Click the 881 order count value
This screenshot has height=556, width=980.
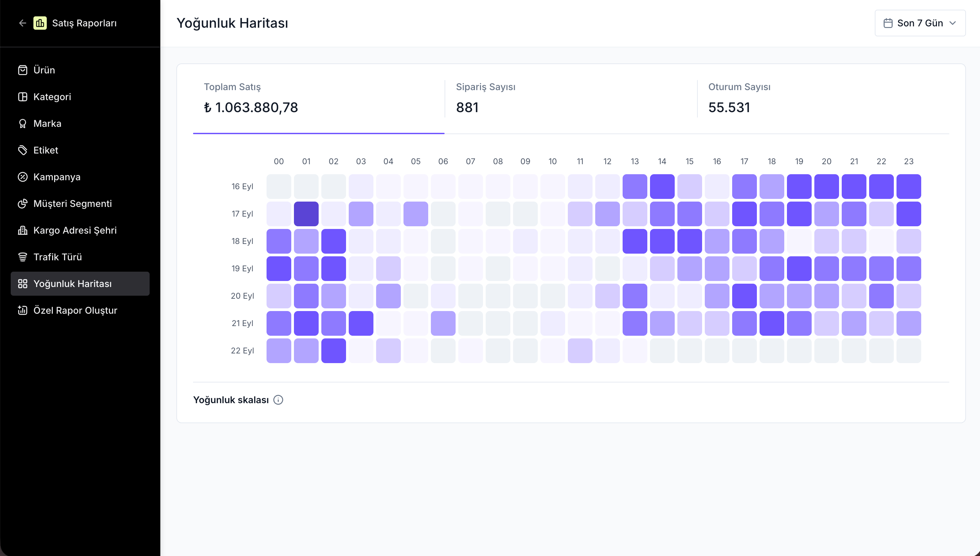pyautogui.click(x=467, y=108)
